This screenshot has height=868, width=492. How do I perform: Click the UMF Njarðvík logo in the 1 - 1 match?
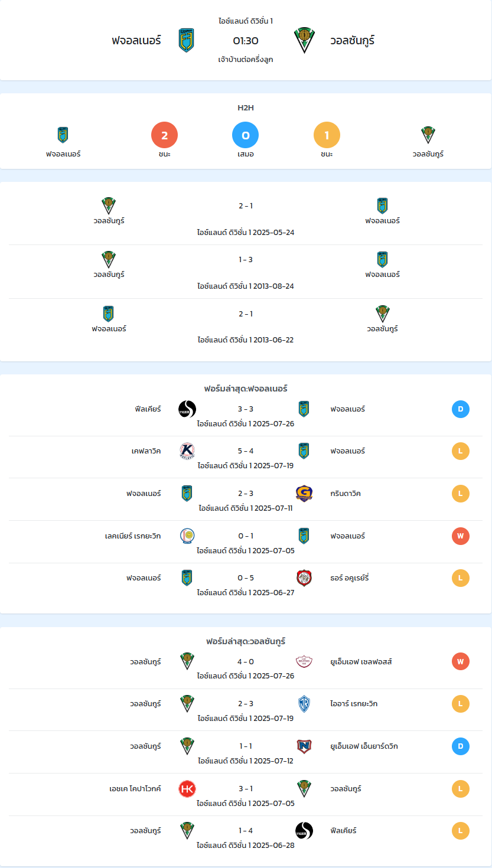[x=304, y=746]
